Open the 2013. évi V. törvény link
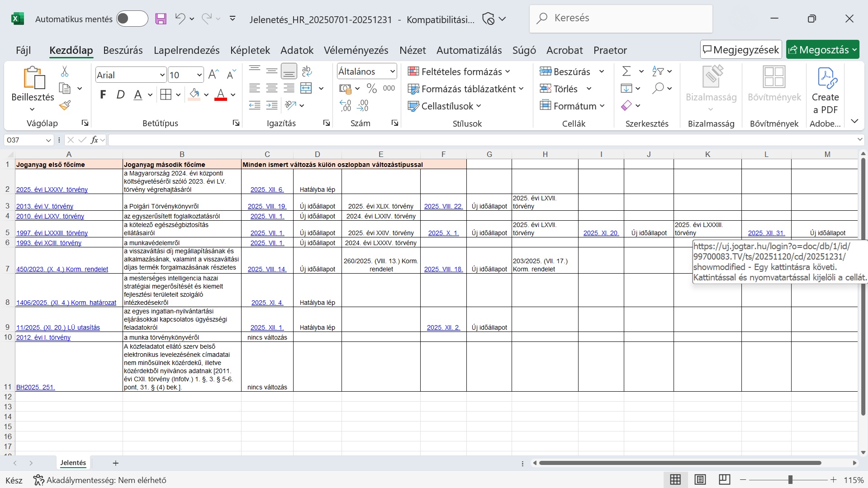868x488 pixels. pyautogui.click(x=45, y=206)
